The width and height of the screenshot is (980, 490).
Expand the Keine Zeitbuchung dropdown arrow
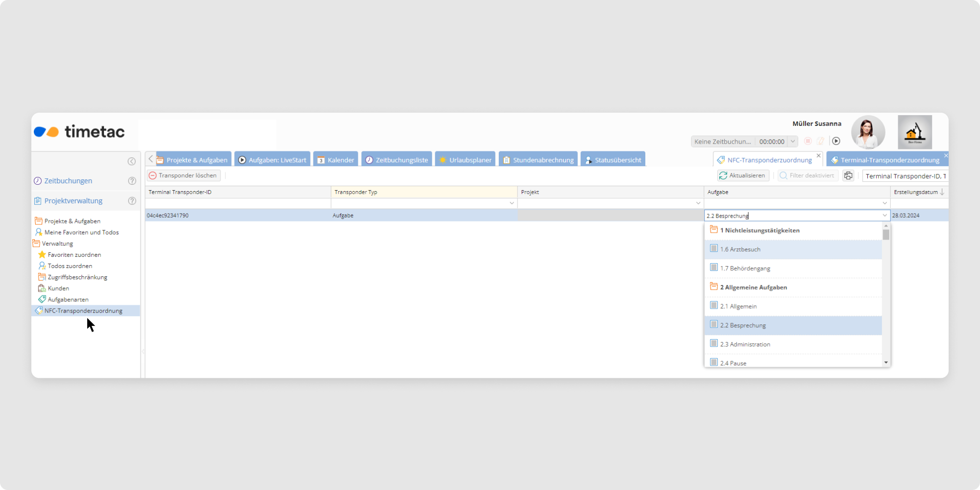[x=793, y=142]
